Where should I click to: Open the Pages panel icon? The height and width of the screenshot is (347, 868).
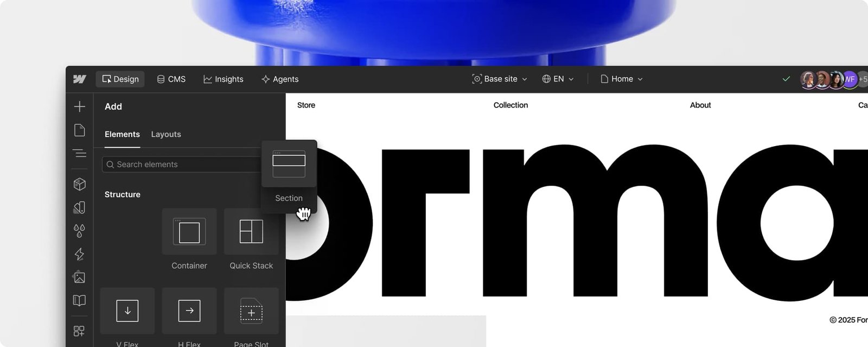point(80,130)
